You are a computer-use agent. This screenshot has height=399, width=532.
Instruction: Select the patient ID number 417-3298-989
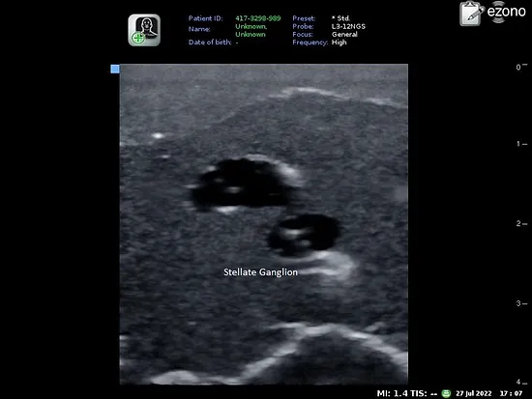point(258,18)
